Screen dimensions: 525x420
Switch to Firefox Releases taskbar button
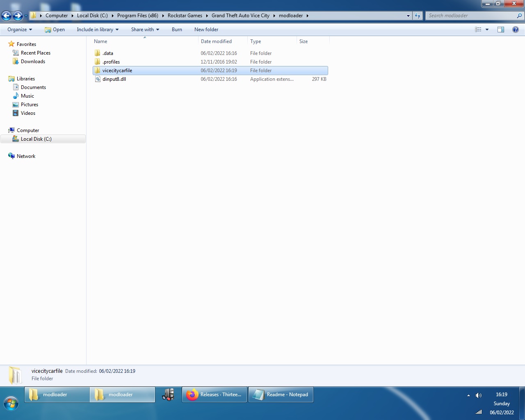click(x=215, y=395)
